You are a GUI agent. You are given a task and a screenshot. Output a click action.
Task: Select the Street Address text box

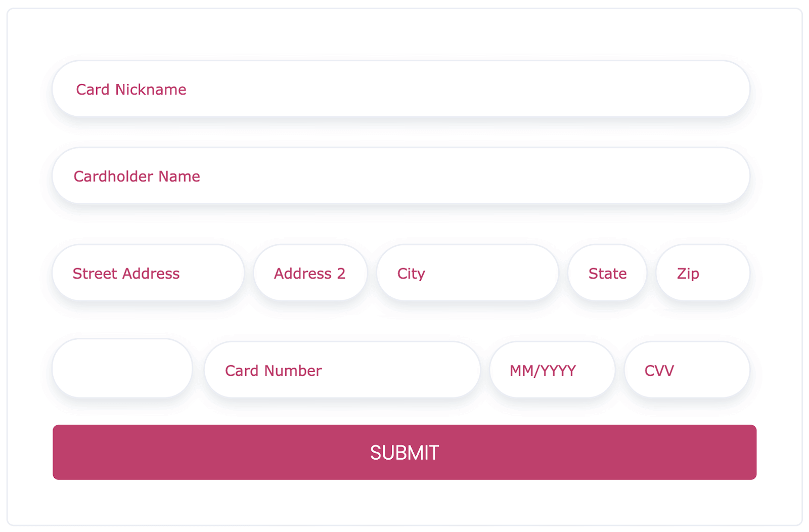tap(148, 273)
